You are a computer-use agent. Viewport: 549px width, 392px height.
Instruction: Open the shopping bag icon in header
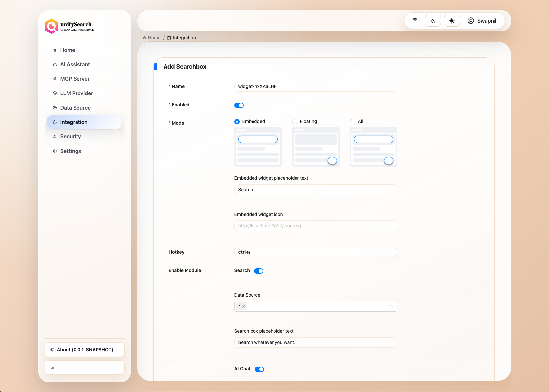[x=415, y=21]
